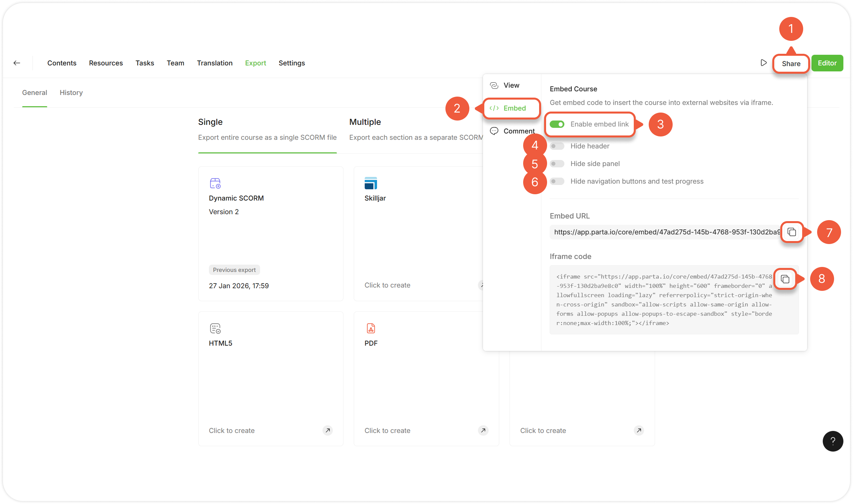Open the Translation menu item

pyautogui.click(x=215, y=63)
